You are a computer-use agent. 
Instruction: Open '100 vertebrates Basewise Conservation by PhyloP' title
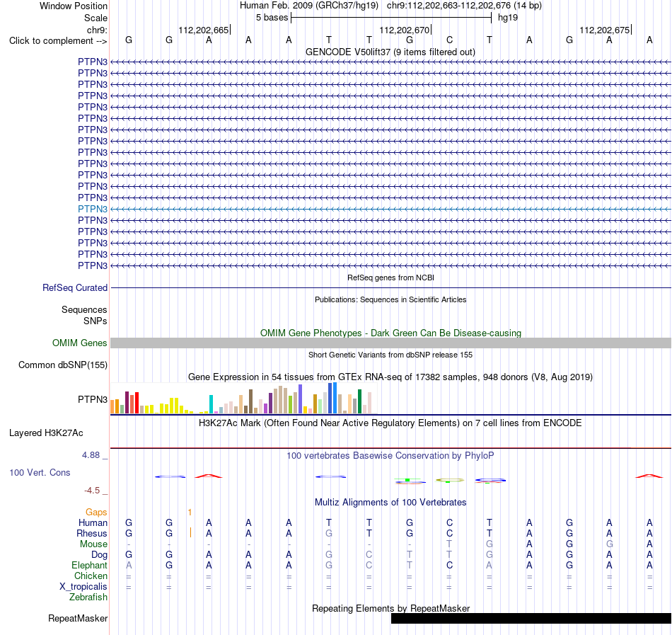[390, 456]
